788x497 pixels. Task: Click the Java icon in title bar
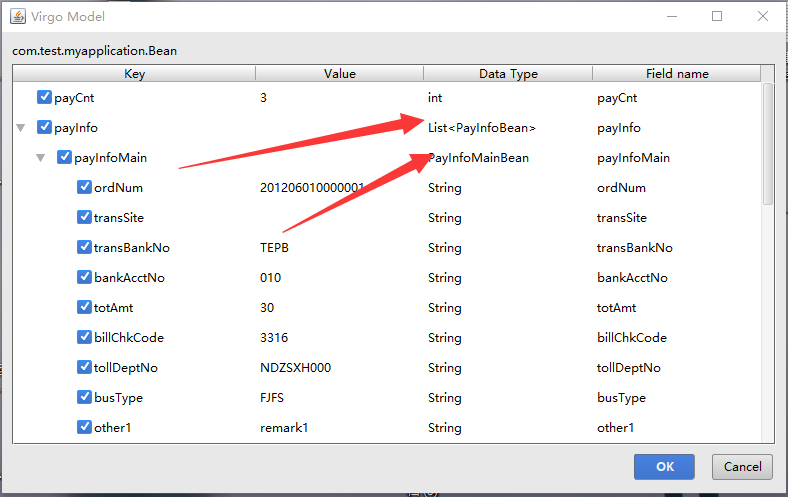tap(17, 17)
